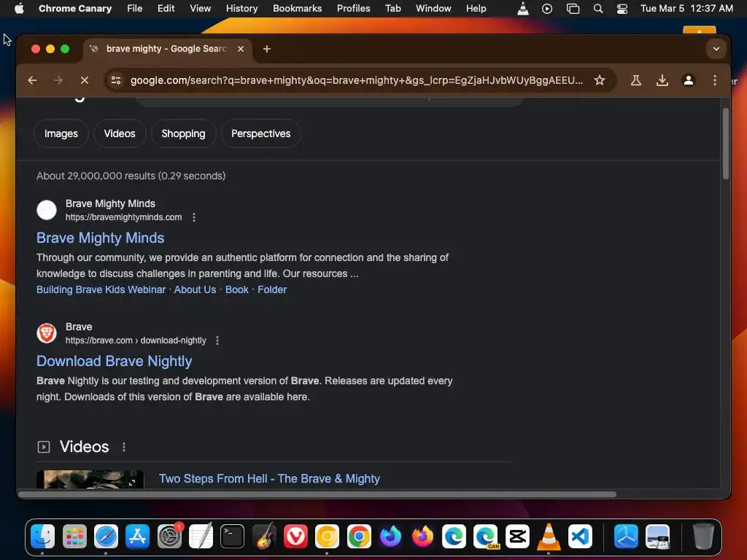Open Finder from the dock
The image size is (747, 560).
43,537
